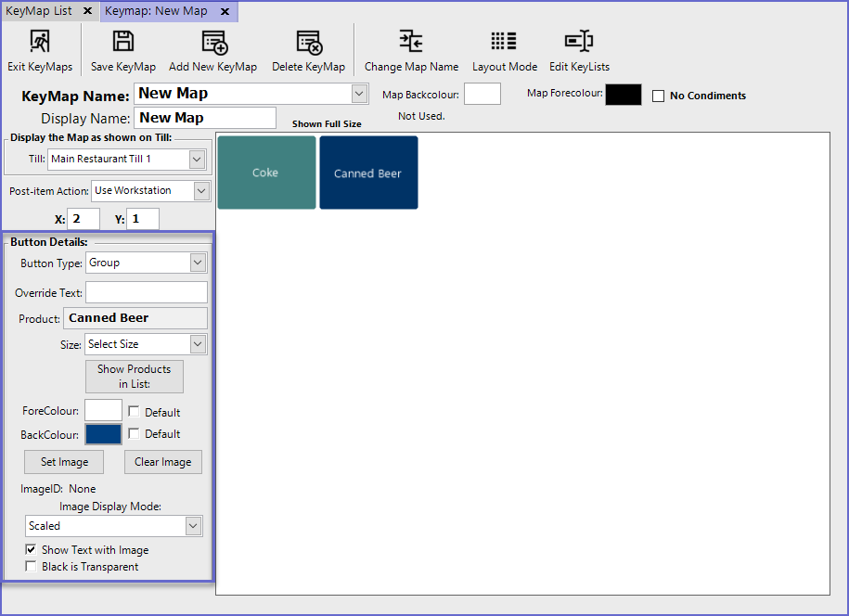Click the Change Map Name icon

[x=411, y=42]
